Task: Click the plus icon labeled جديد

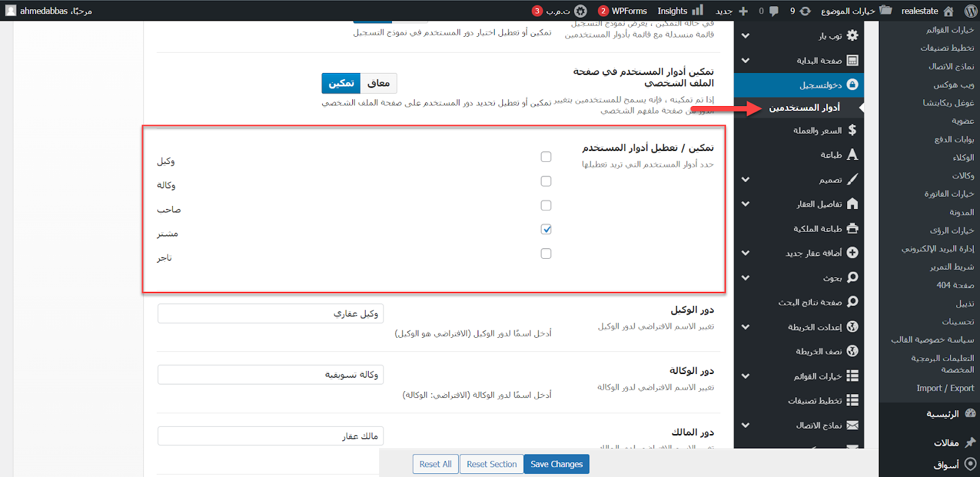Action: [x=744, y=11]
